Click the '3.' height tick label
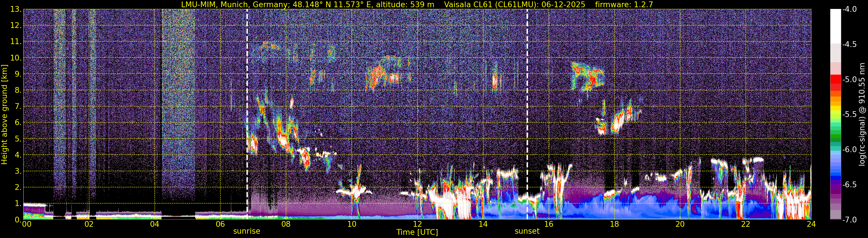The width and height of the screenshot is (868, 238). tap(18, 171)
